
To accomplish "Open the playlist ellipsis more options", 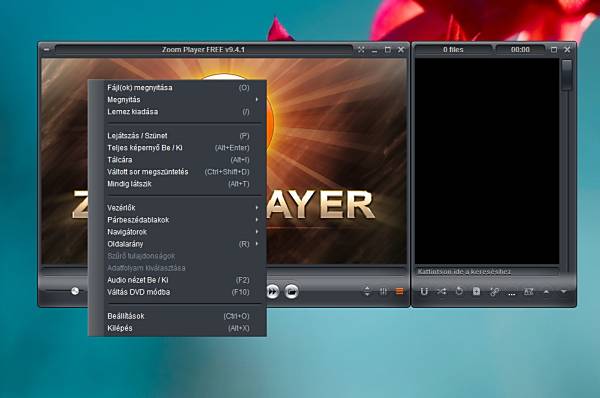I will (x=511, y=294).
